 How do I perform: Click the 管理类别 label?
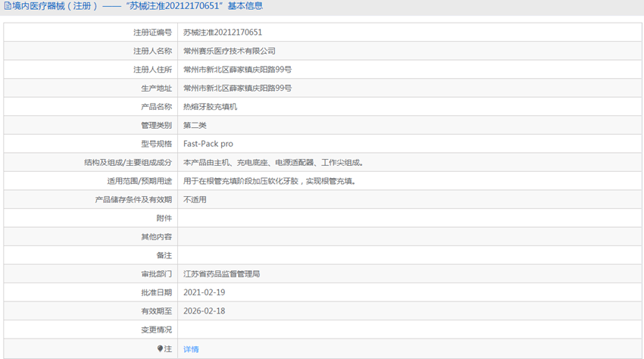157,125
